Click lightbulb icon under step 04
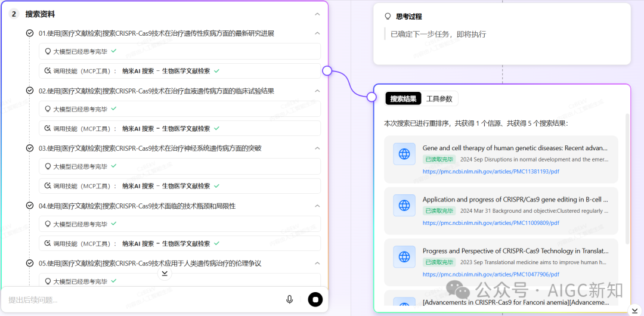The height and width of the screenshot is (316, 644). click(47, 224)
